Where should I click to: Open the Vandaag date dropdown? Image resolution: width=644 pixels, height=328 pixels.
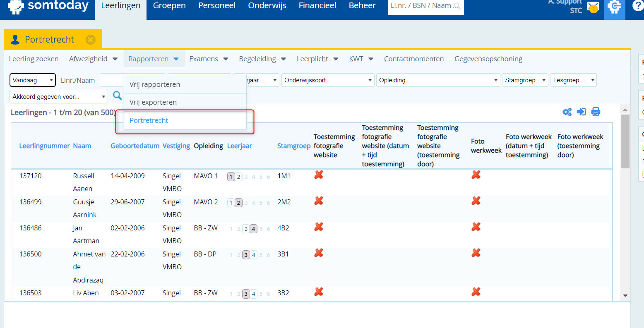[33, 80]
